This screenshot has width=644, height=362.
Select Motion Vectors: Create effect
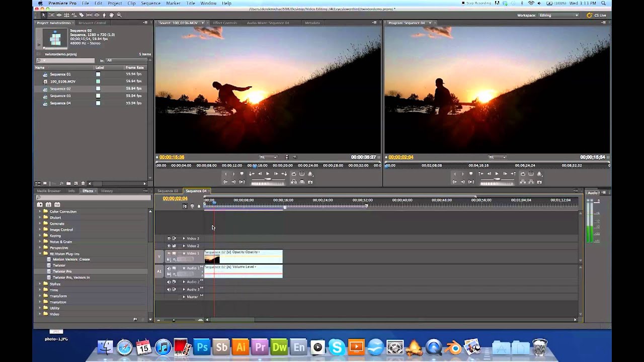[x=71, y=259]
